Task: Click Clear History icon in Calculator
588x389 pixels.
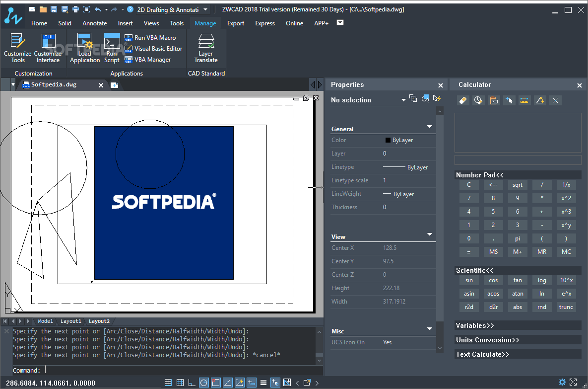Action: pos(478,100)
